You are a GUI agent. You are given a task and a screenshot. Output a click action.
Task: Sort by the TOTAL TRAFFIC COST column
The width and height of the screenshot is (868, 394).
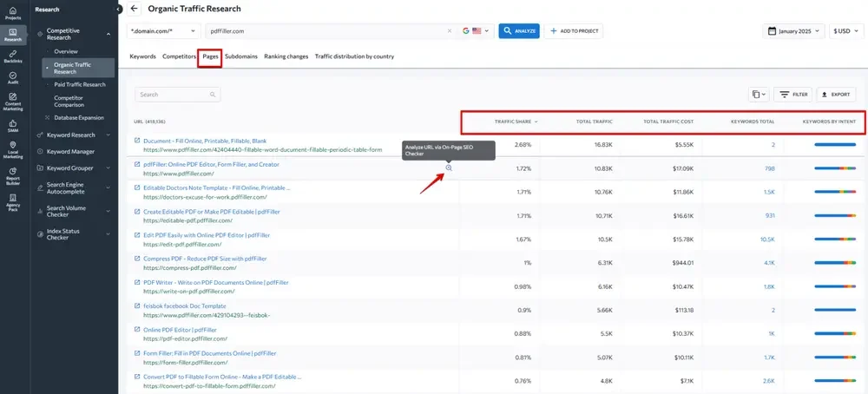[668, 121]
